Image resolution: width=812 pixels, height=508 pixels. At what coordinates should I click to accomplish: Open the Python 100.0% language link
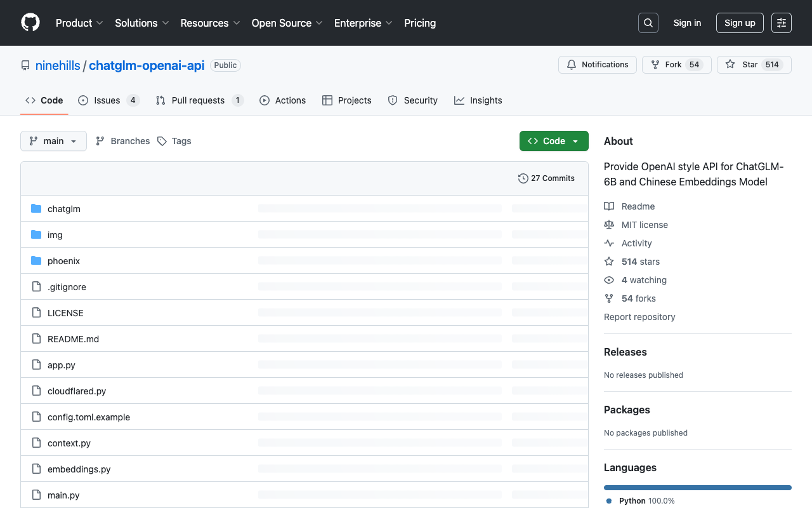(x=641, y=501)
